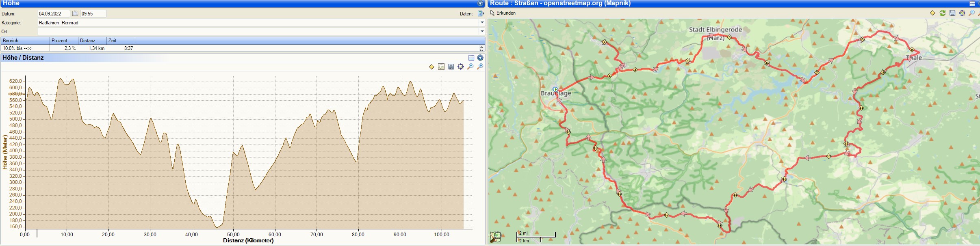Click the start time field 09:55

click(93, 13)
